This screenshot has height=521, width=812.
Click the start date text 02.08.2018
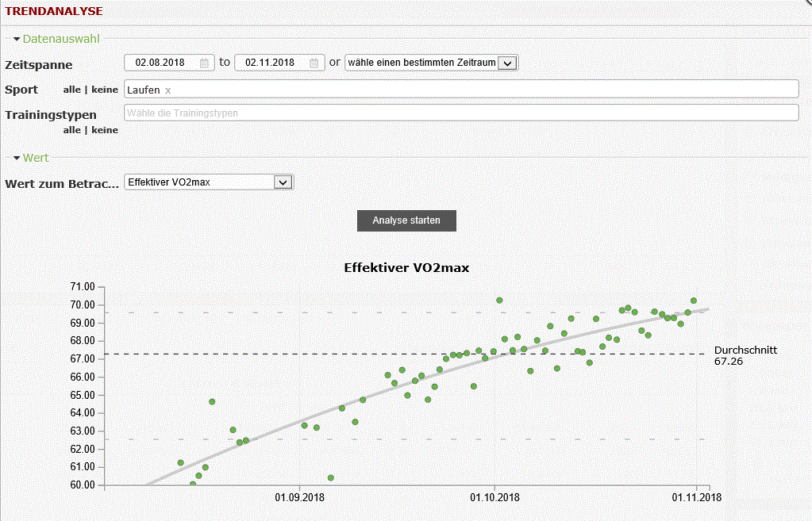pos(160,63)
